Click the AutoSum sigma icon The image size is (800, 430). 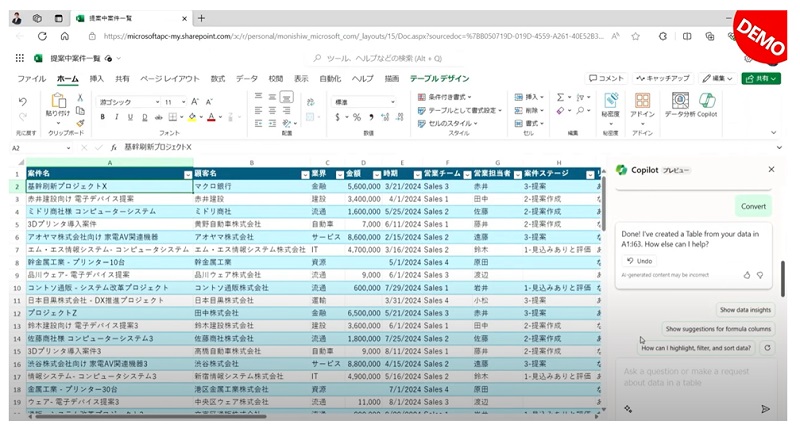[561, 97]
